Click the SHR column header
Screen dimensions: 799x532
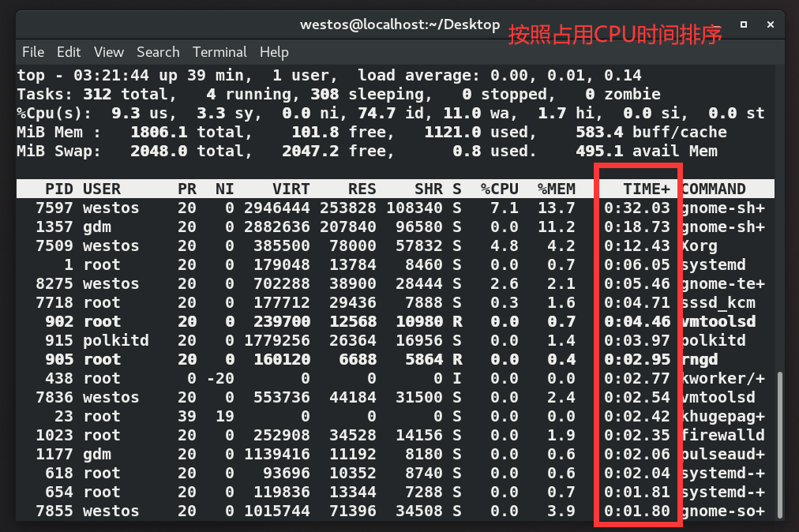tap(429, 189)
